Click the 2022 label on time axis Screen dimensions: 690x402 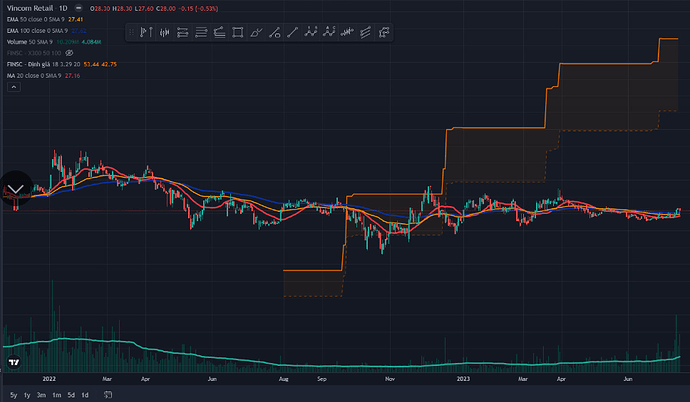(49, 379)
